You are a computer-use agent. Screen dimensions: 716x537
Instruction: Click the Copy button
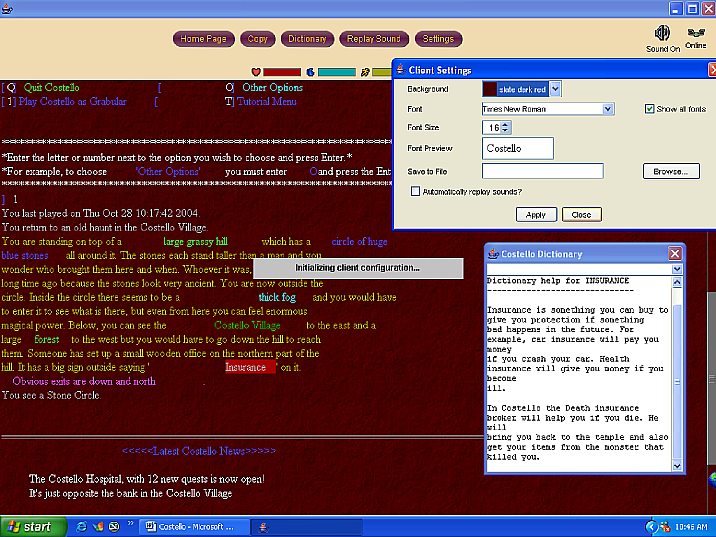click(258, 39)
